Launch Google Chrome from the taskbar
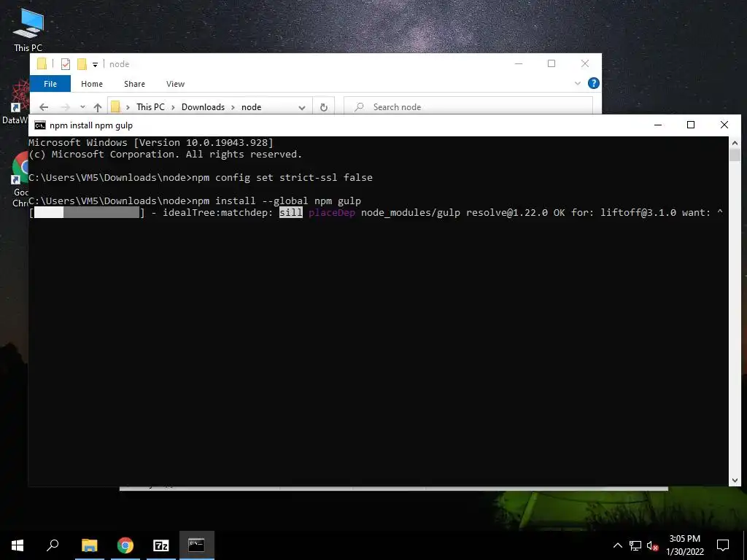The image size is (747, 560). [x=125, y=545]
